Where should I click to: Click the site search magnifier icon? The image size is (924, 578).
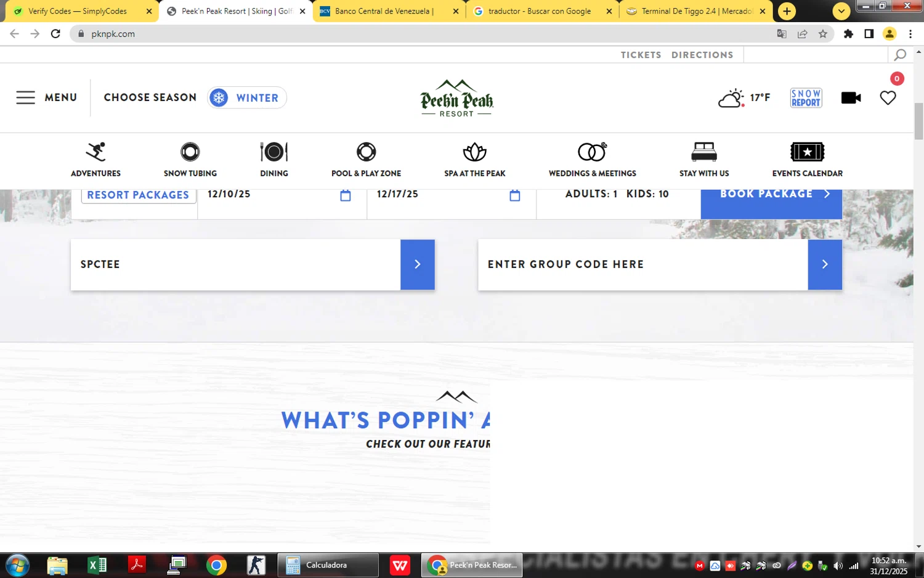pyautogui.click(x=900, y=55)
